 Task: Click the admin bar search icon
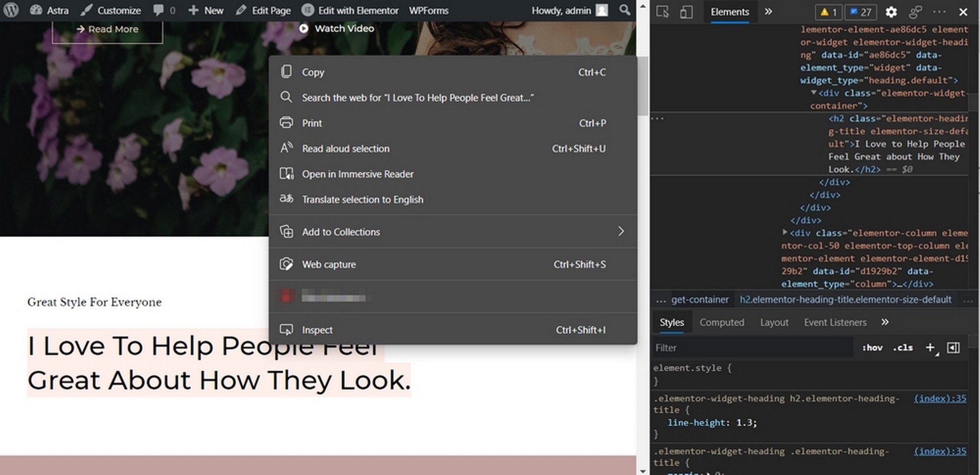coord(625,10)
